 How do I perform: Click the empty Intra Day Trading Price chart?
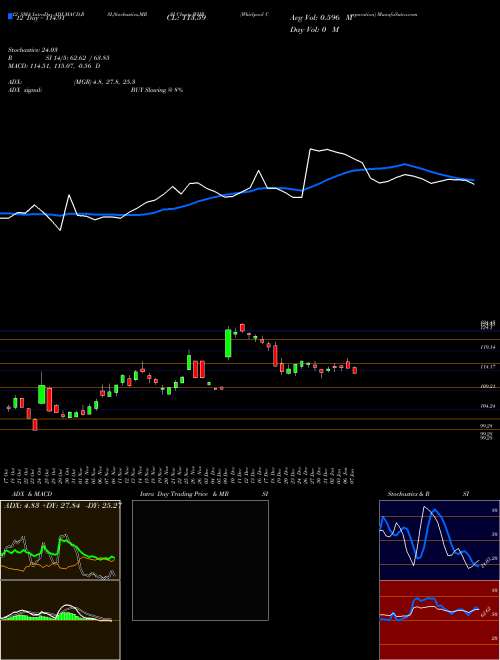click(200, 560)
